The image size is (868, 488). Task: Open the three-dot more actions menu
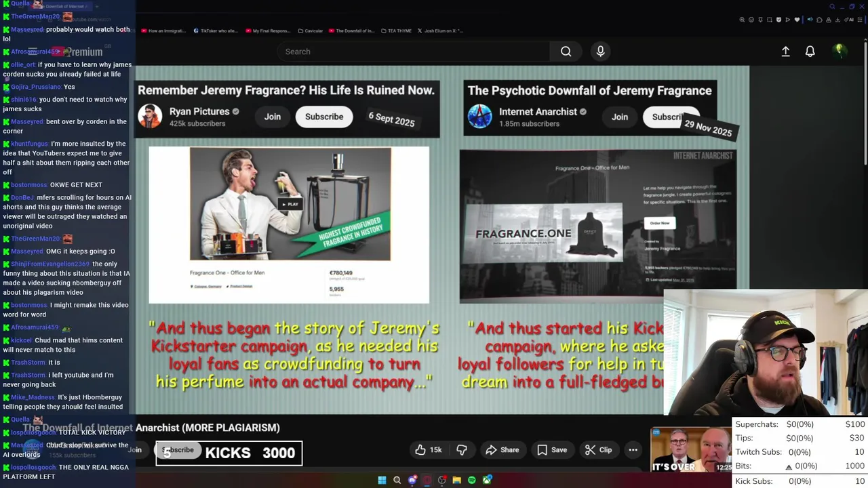(x=633, y=450)
